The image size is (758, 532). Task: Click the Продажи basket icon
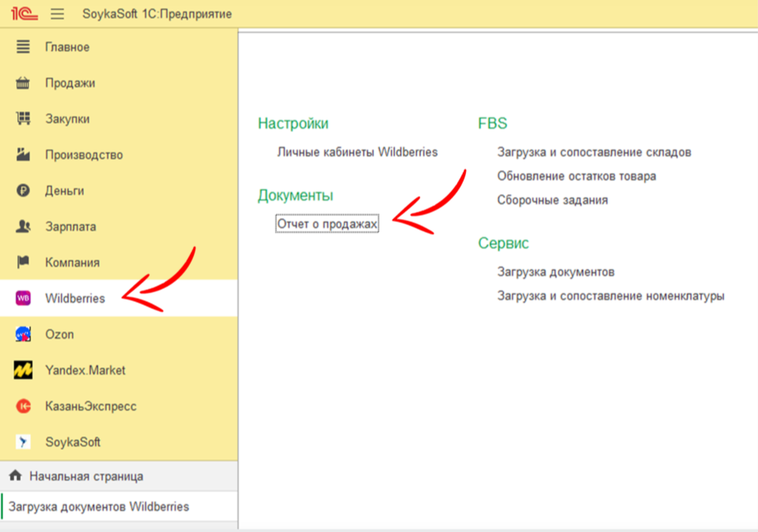point(24,83)
